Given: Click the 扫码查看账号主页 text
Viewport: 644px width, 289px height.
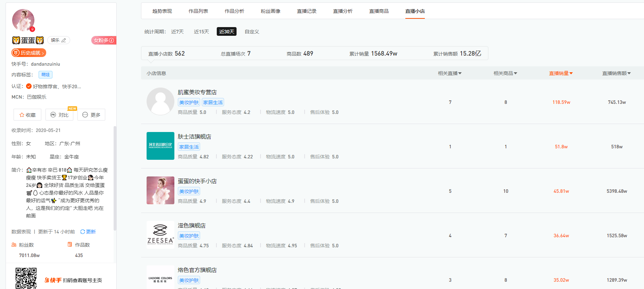Looking at the screenshot, I should [82, 280].
